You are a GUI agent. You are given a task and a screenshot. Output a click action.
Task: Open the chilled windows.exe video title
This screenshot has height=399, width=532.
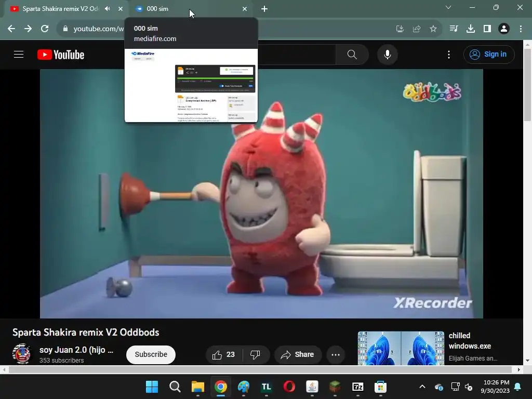[x=470, y=341]
